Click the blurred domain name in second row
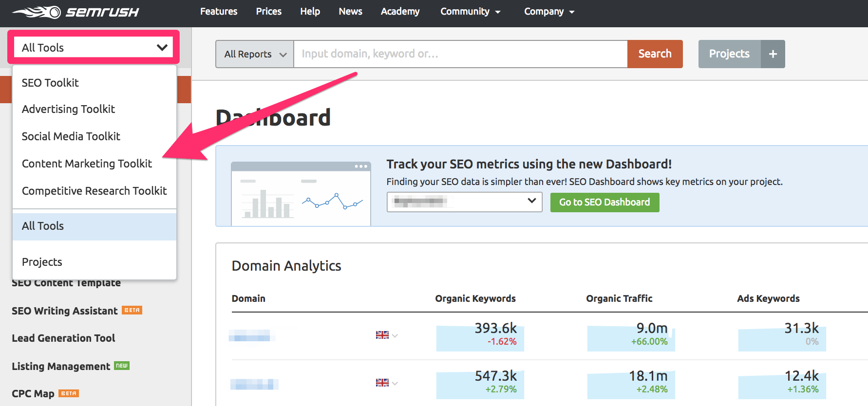Viewport: 868px width, 406px height. [x=254, y=384]
